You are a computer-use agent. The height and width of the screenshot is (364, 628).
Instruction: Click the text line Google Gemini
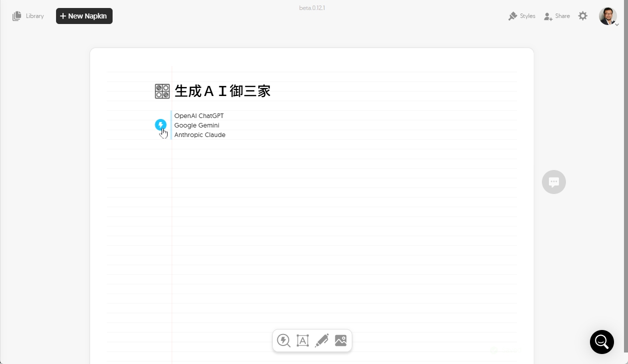(x=197, y=125)
